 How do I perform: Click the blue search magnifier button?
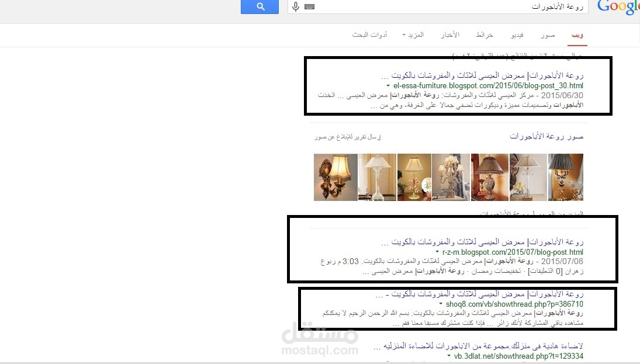click(x=260, y=6)
